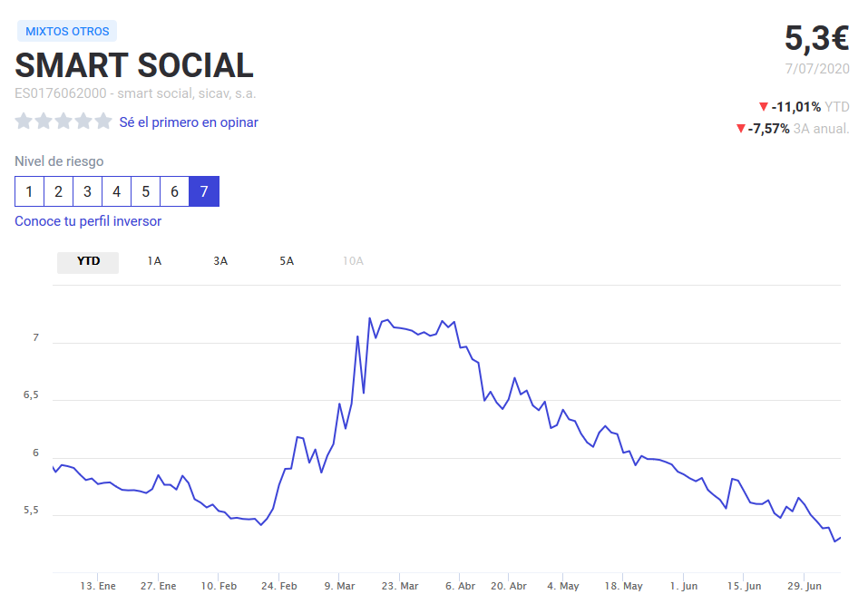The height and width of the screenshot is (604, 868).
Task: Click the second rating star
Action: [44, 122]
